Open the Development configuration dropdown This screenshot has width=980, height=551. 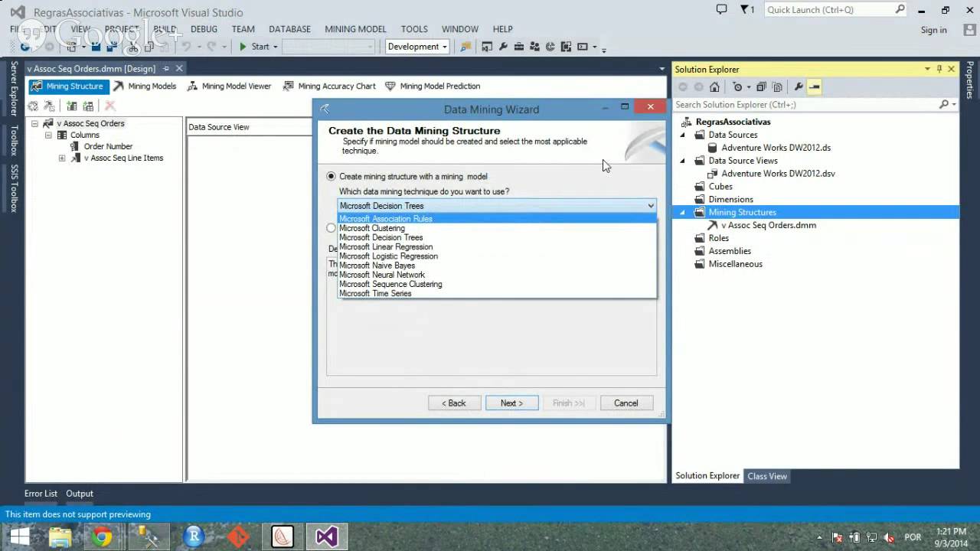coord(417,47)
